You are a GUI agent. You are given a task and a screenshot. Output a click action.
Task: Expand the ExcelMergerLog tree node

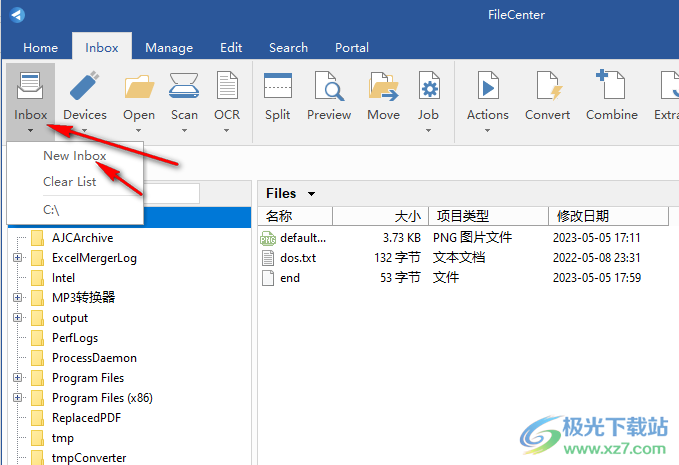pyautogui.click(x=17, y=258)
